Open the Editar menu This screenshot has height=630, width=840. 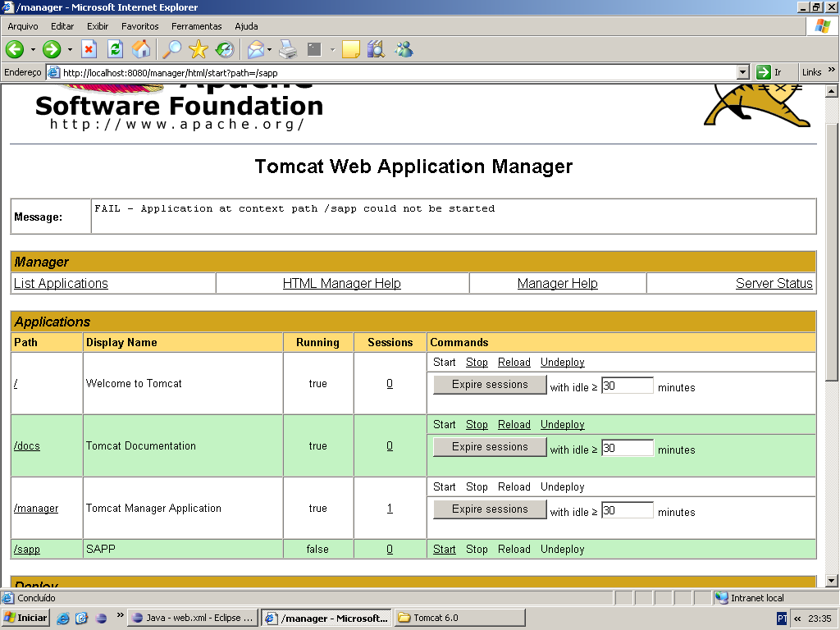[x=62, y=26]
